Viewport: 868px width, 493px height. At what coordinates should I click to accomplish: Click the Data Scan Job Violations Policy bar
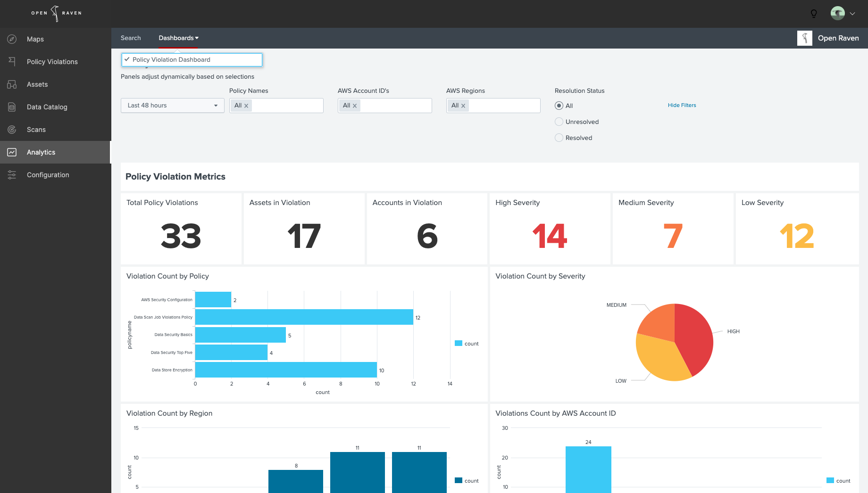[304, 317]
